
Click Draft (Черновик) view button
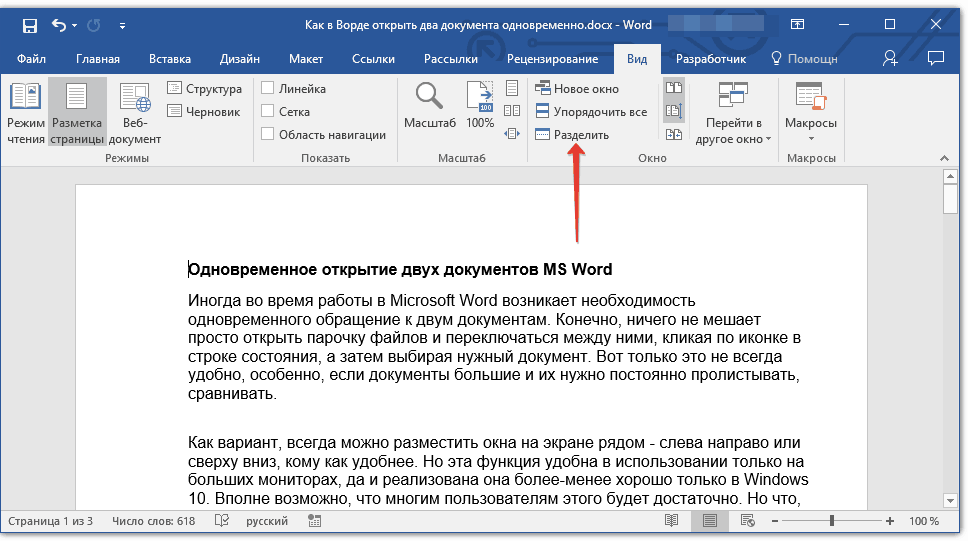tap(204, 112)
